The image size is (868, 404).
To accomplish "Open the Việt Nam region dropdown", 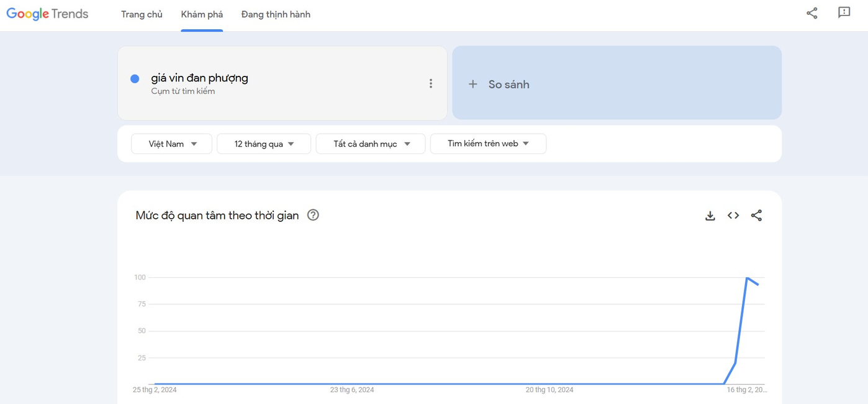I will click(171, 144).
